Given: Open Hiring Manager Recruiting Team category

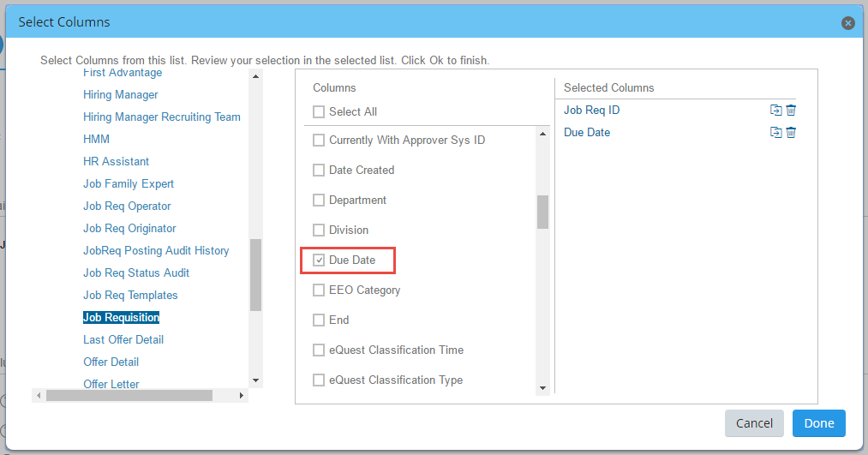Looking at the screenshot, I should click(162, 117).
